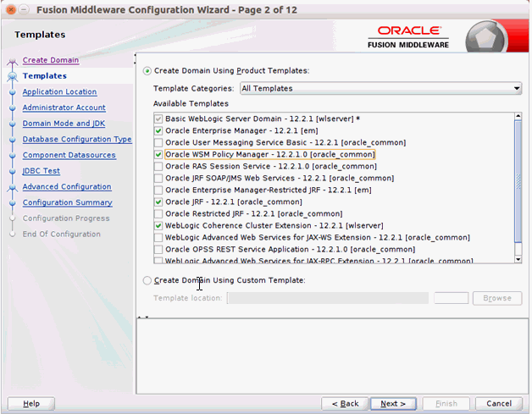
Task: Click the Database Configuration Type step bullet
Action: 13,140
